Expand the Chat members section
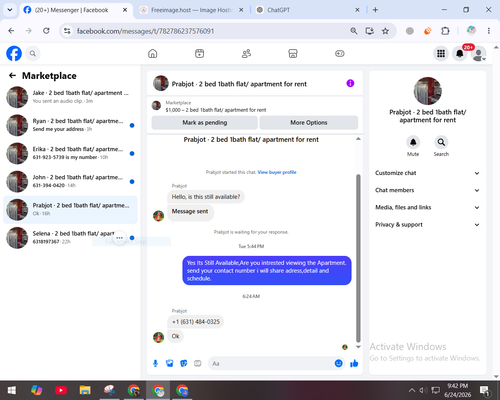Image resolution: width=500 pixels, height=400 pixels. point(428,190)
